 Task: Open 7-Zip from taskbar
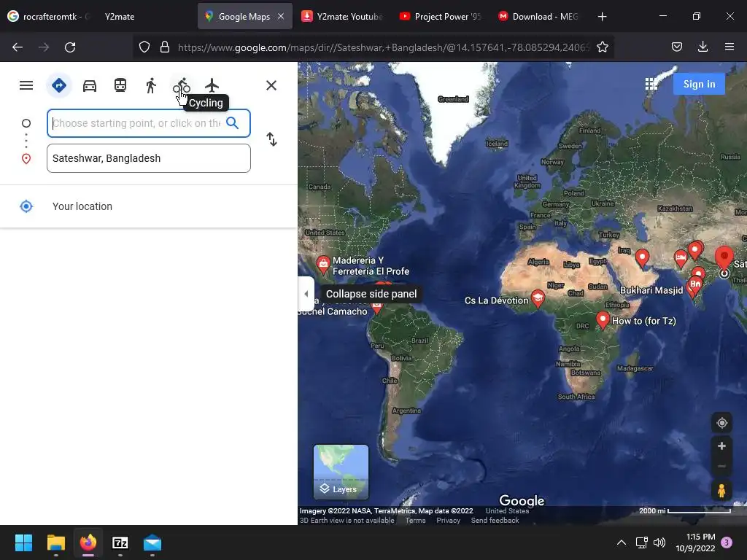pos(120,542)
